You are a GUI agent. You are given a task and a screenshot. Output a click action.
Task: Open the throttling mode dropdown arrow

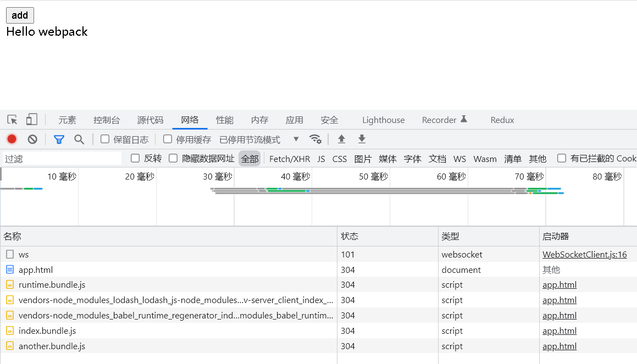tap(296, 139)
